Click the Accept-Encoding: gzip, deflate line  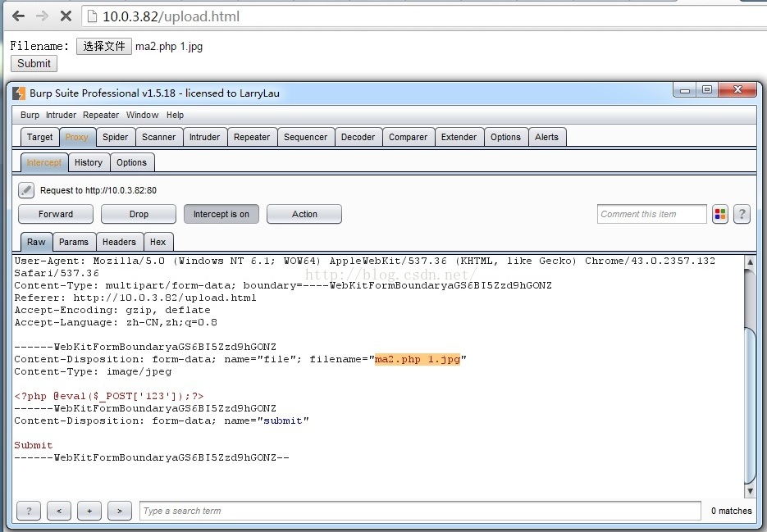(x=112, y=311)
